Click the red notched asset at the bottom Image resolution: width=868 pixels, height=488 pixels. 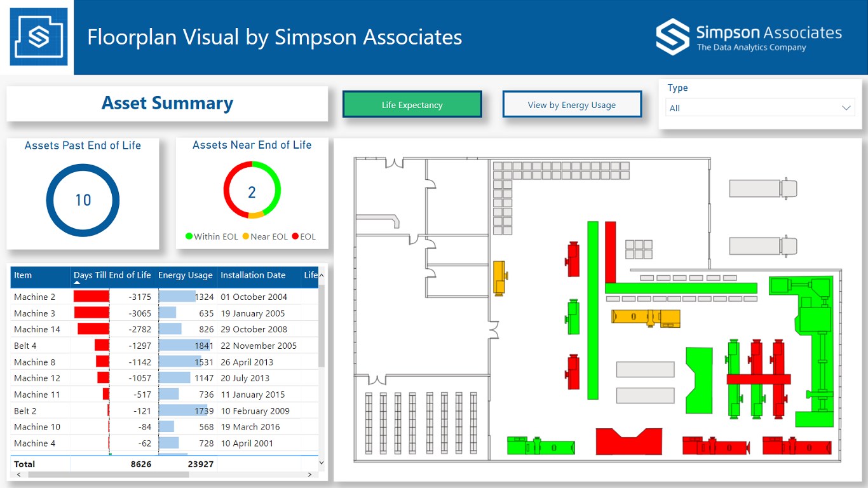629,442
